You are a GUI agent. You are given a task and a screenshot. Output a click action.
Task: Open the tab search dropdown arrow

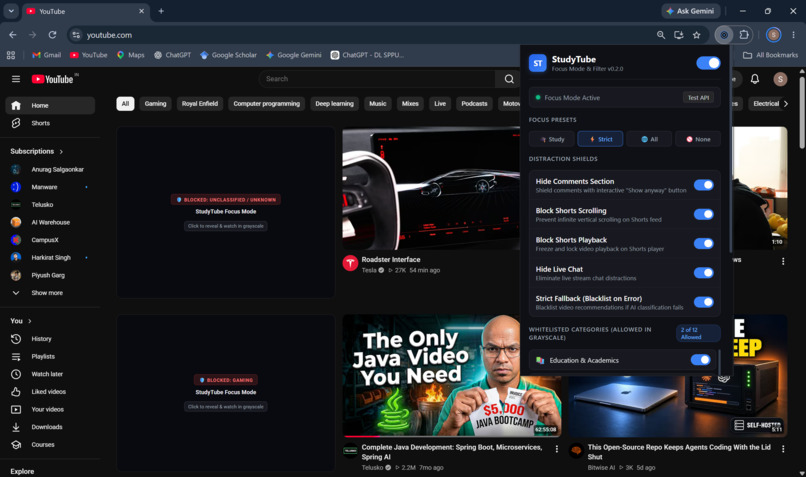[11, 11]
